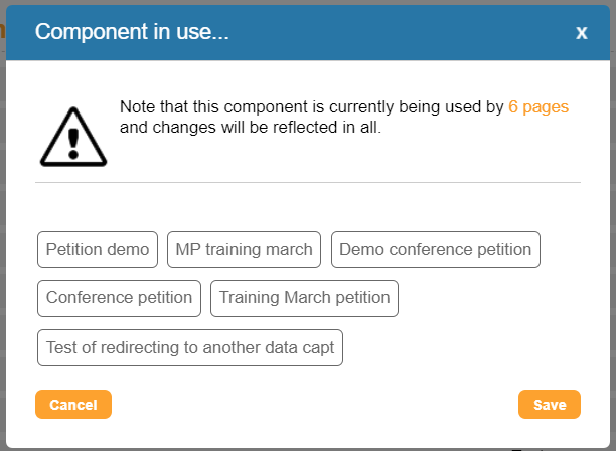Click the Conference petition page tag
This screenshot has height=451, width=616.
point(119,298)
